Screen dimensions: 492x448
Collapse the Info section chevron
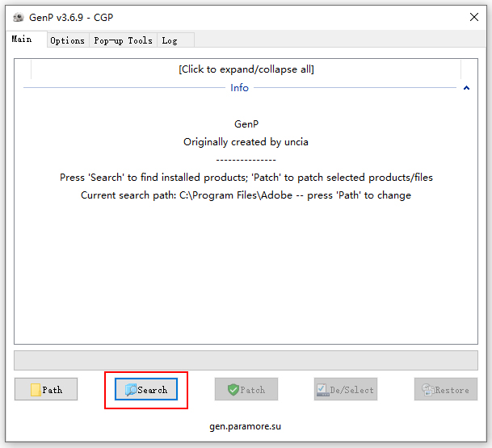tap(466, 88)
